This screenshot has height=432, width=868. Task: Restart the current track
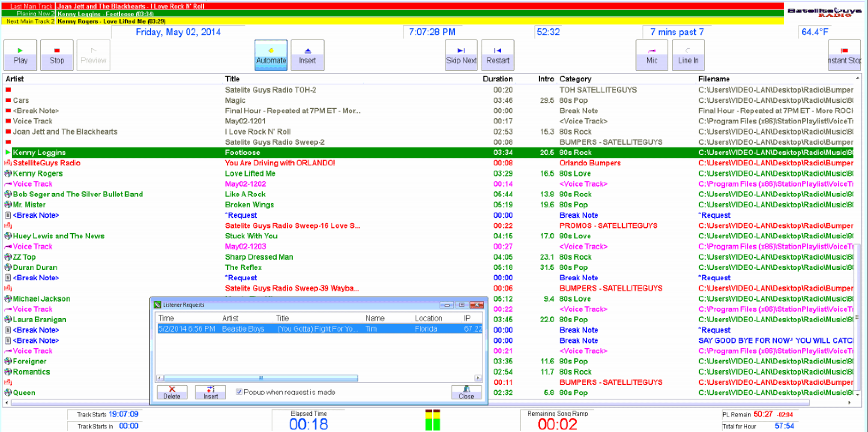(497, 55)
